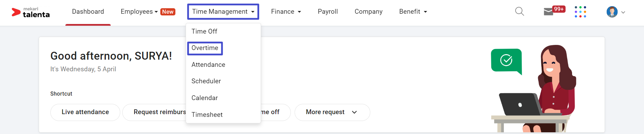Select Timesheet menu entry

pos(207,115)
